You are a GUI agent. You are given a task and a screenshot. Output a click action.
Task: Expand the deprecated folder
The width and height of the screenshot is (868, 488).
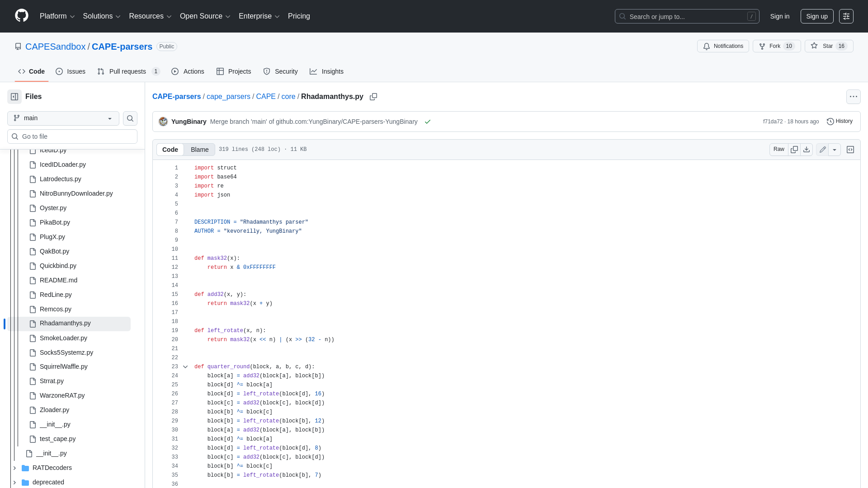[14, 482]
